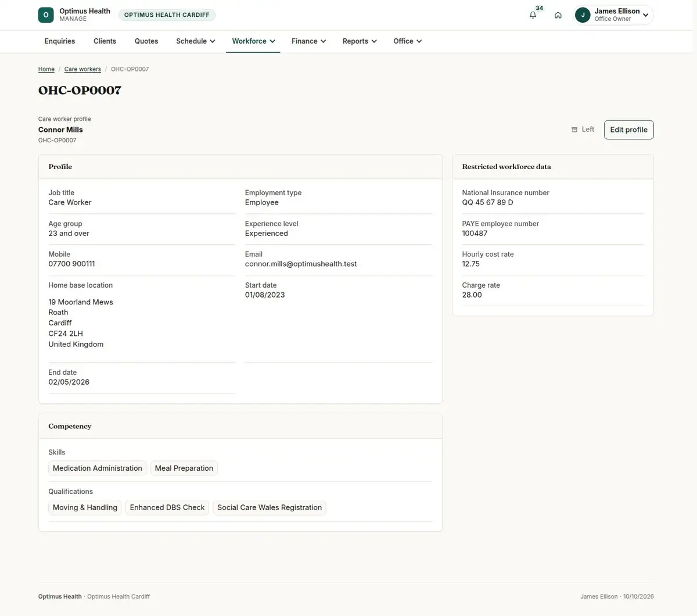Click the 19 Moorland Mews address line

[x=81, y=302]
